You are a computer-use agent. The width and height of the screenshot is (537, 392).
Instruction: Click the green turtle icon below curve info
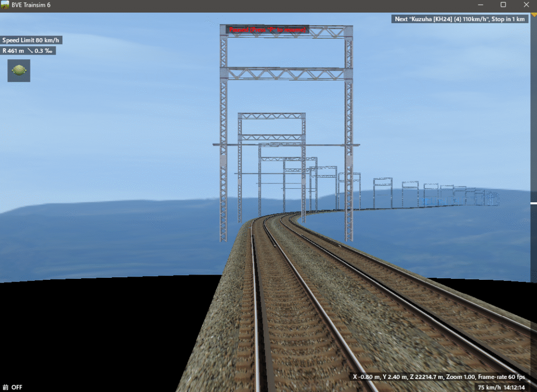[x=19, y=70]
